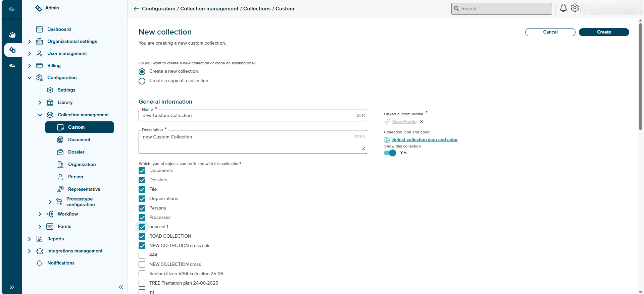Uncheck the Dossiers checkbox

[x=142, y=180]
